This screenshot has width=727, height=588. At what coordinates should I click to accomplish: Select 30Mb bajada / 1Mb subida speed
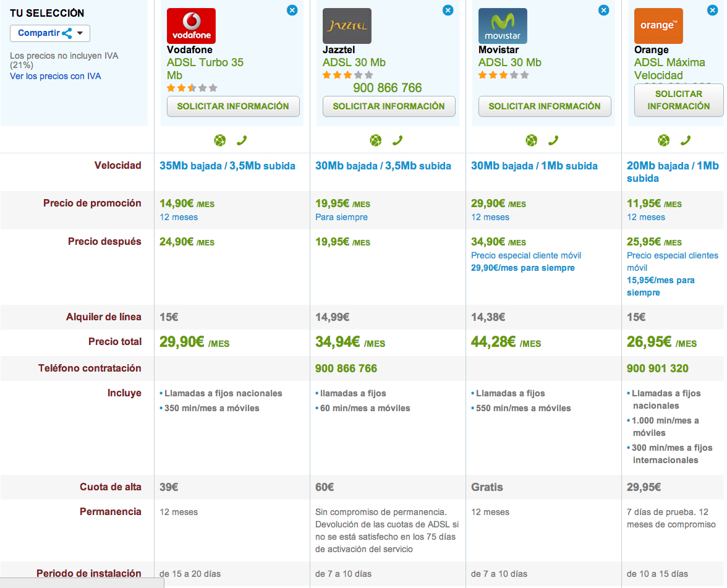534,166
